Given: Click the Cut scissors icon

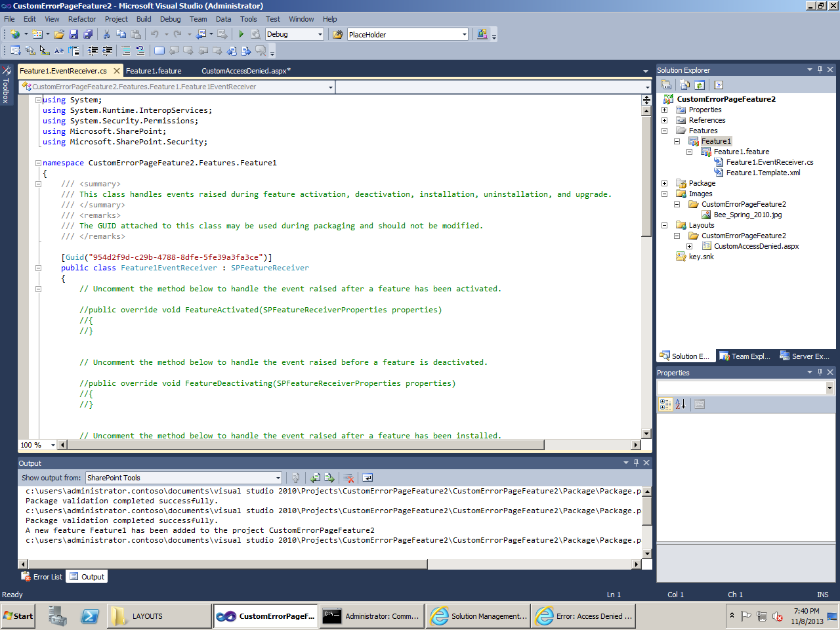Looking at the screenshot, I should coord(107,34).
